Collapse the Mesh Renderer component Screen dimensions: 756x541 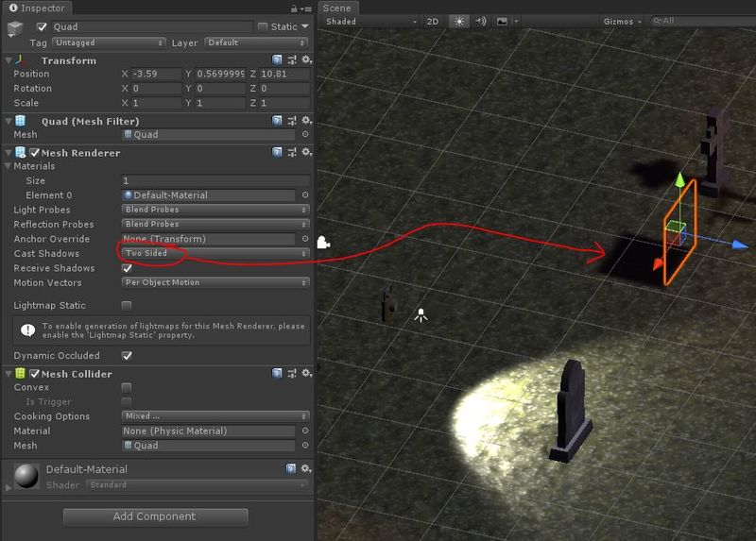point(9,153)
